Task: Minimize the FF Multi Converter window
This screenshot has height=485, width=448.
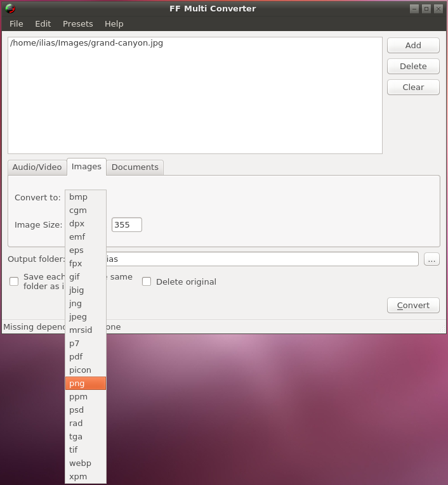Action: pyautogui.click(x=414, y=9)
